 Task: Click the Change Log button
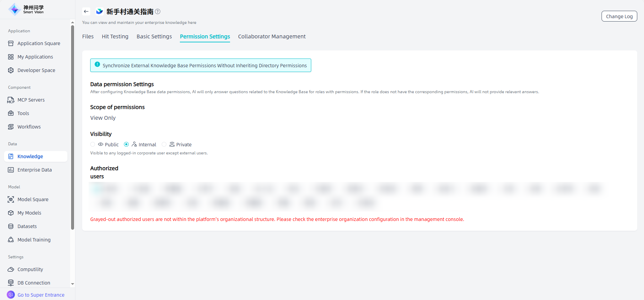(x=619, y=16)
